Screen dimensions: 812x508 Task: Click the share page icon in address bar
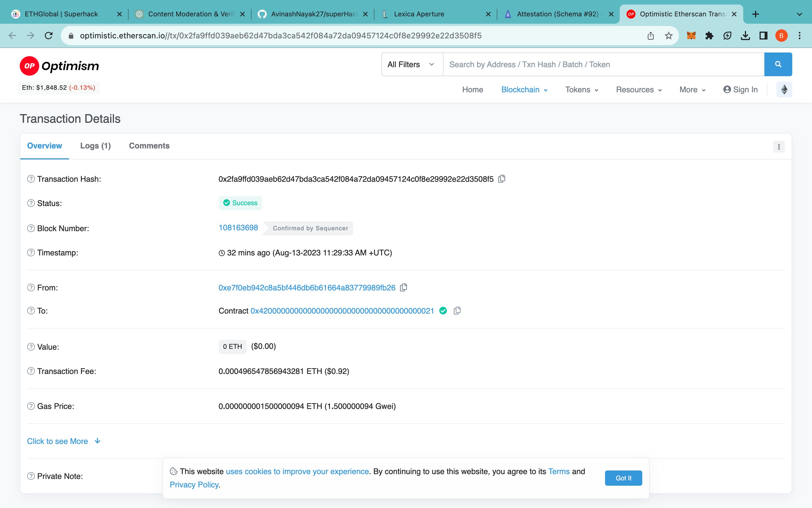point(651,36)
